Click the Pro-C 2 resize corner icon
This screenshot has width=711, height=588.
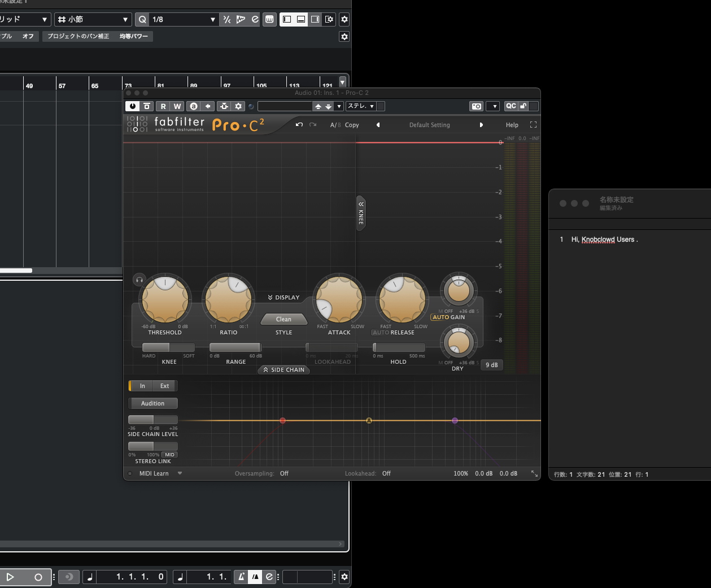(x=534, y=473)
